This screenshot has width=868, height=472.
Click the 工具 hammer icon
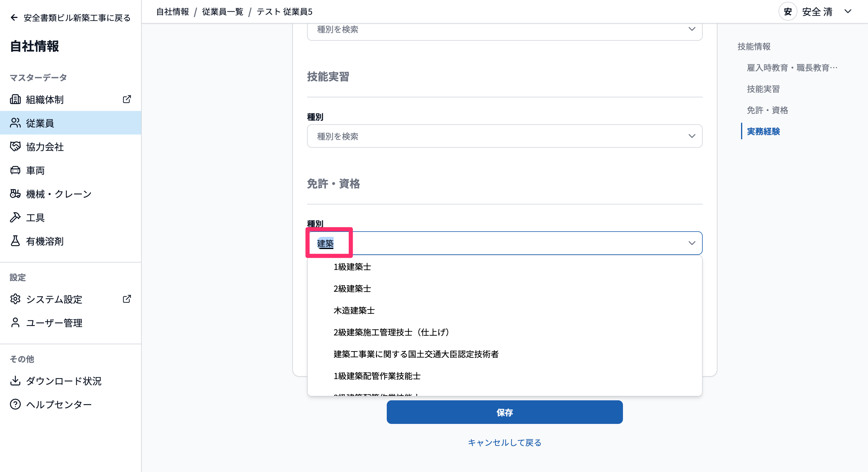click(15, 217)
